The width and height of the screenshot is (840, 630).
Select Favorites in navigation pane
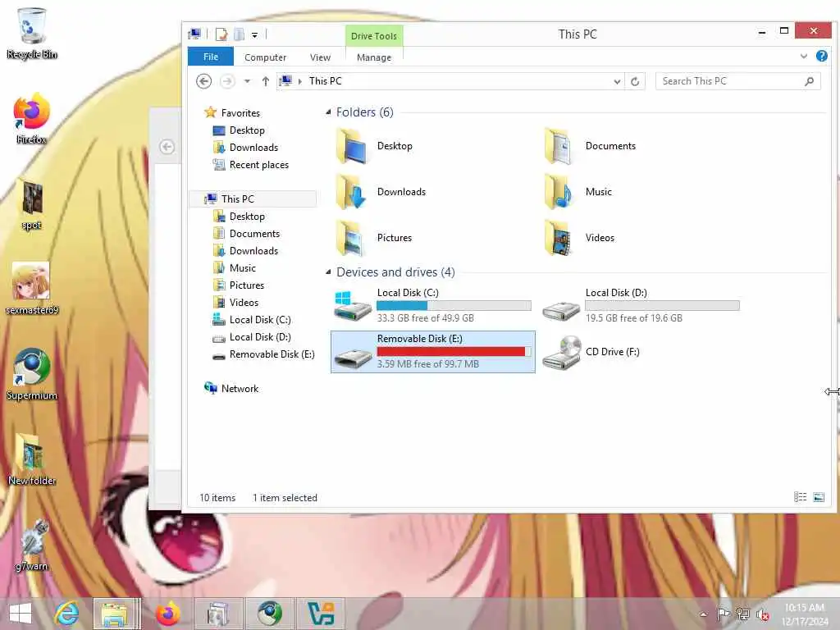pyautogui.click(x=240, y=113)
